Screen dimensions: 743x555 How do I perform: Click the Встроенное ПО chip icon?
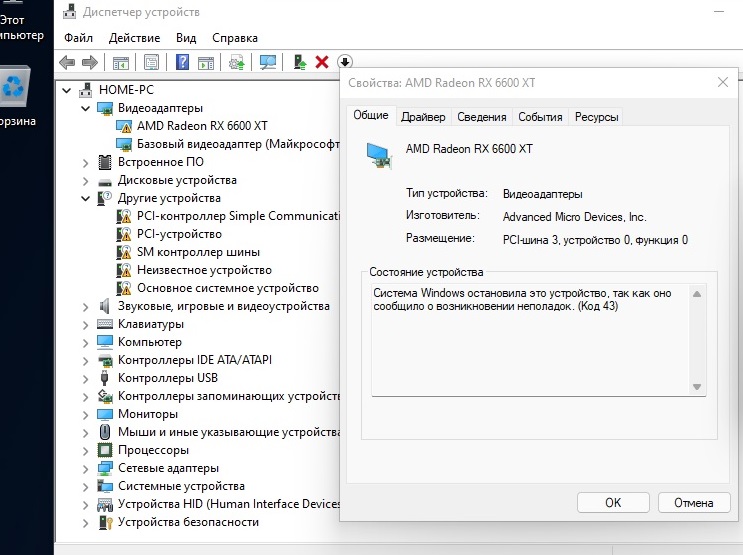tap(105, 162)
